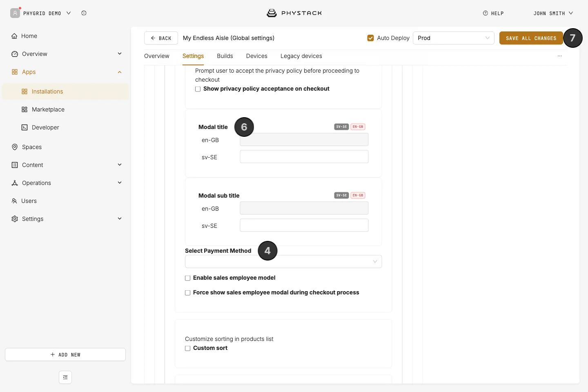Click the Modal title sv-SE input field
The width and height of the screenshot is (588, 392).
pos(304,157)
